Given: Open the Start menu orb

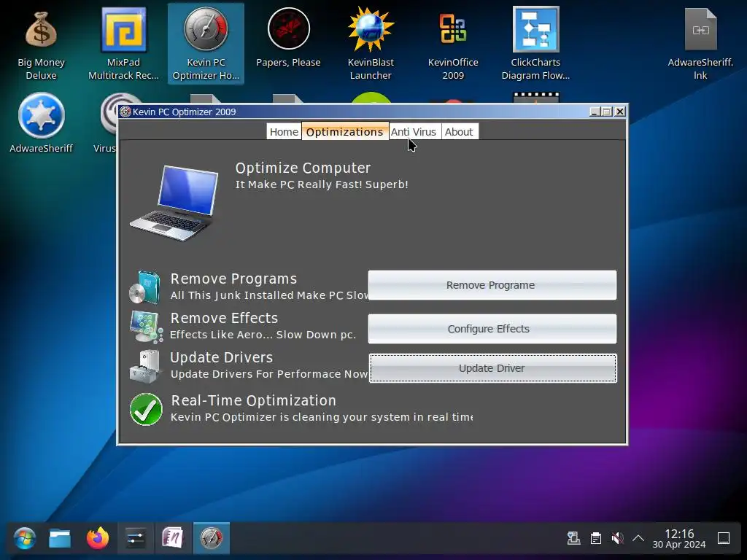Looking at the screenshot, I should pos(24,539).
